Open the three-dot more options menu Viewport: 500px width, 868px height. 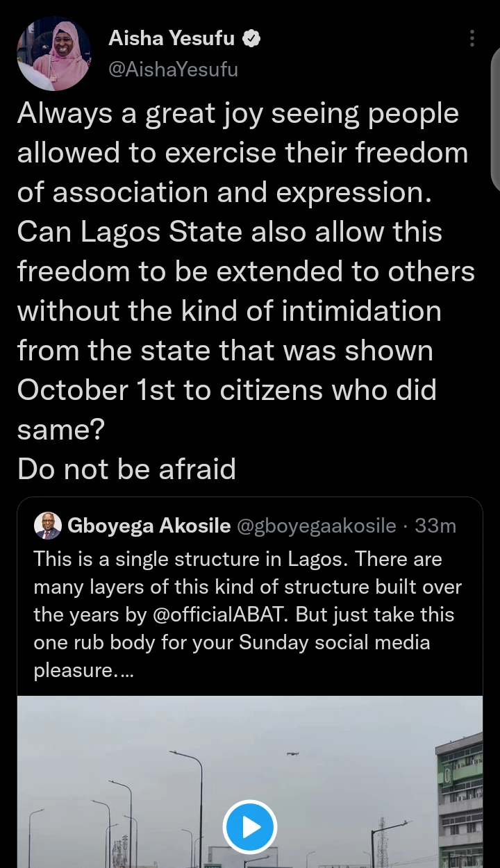click(472, 39)
